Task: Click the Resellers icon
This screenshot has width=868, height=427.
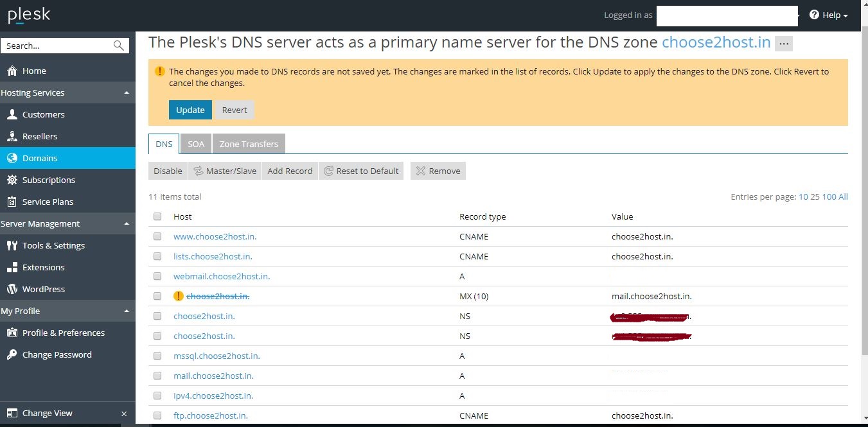Action: click(x=12, y=136)
